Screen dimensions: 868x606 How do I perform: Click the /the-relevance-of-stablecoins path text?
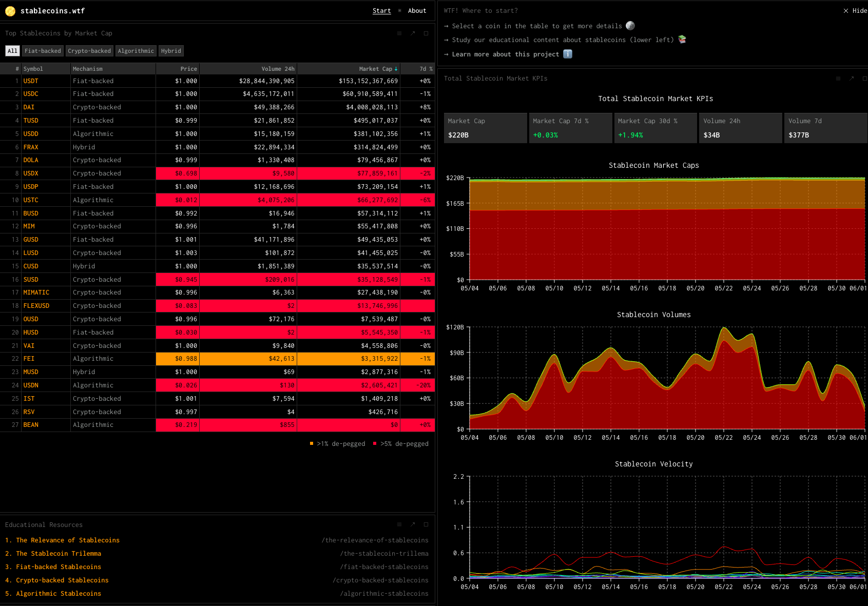(375, 540)
